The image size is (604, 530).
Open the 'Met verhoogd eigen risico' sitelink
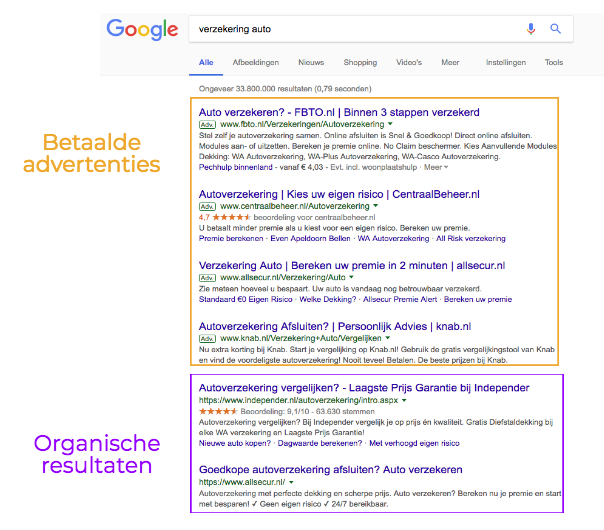point(414,443)
